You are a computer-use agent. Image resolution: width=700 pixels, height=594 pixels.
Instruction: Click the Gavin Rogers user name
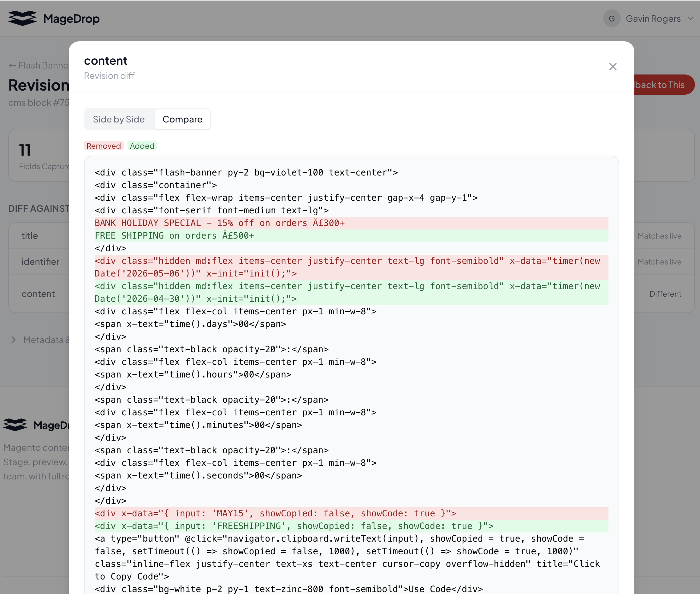pos(653,19)
